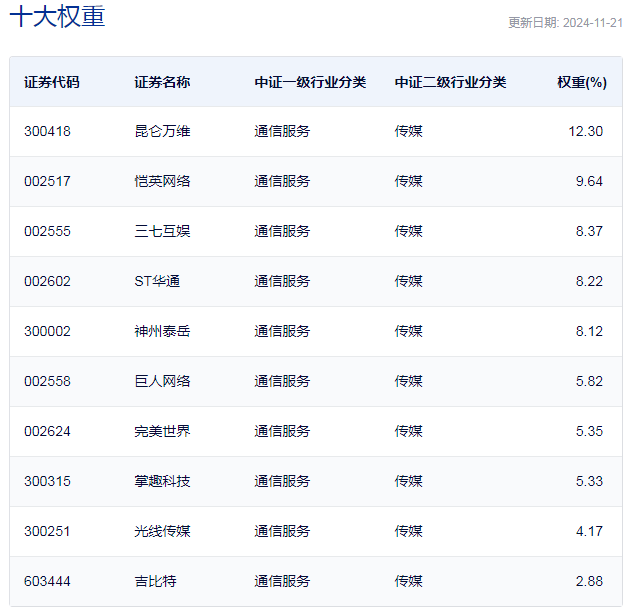Select the 证券名称 column header

click(x=162, y=82)
